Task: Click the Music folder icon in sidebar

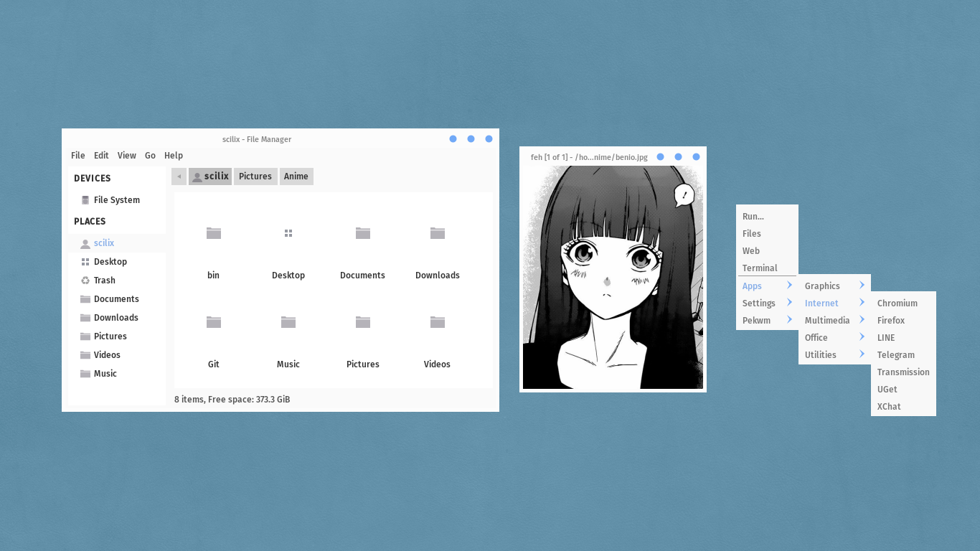Action: pos(85,374)
